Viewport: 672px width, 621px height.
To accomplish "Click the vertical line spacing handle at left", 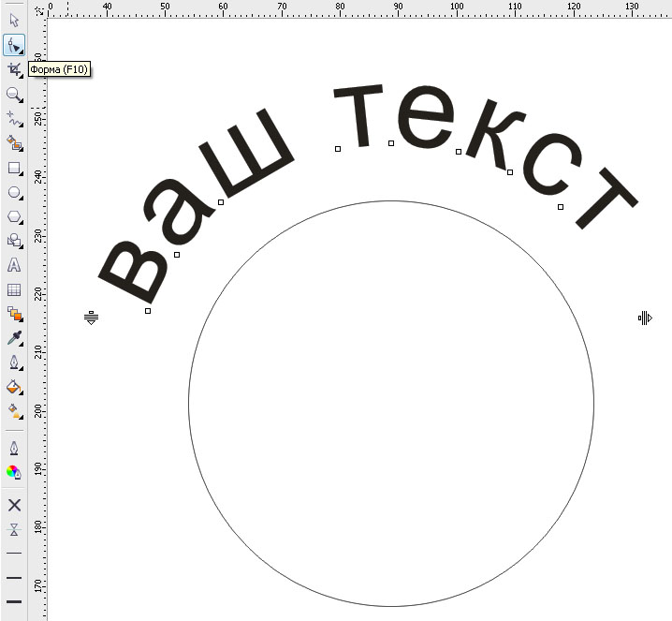I will pyautogui.click(x=92, y=318).
